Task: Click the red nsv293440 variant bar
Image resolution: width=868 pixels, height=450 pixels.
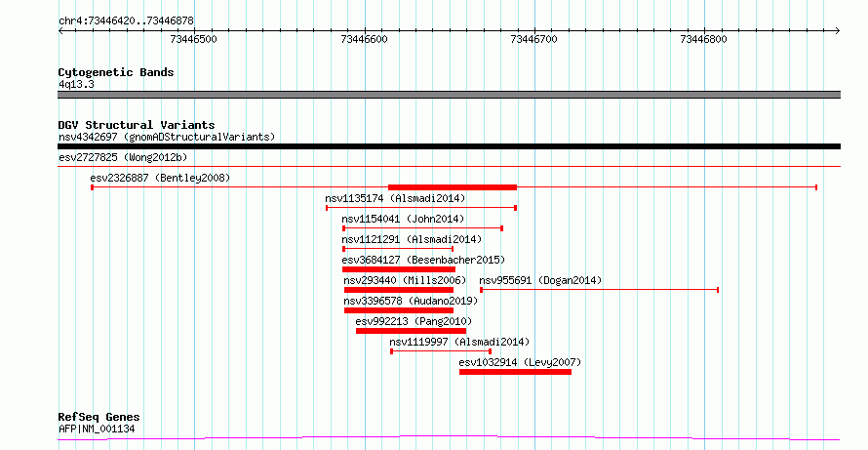Action: pos(399,290)
